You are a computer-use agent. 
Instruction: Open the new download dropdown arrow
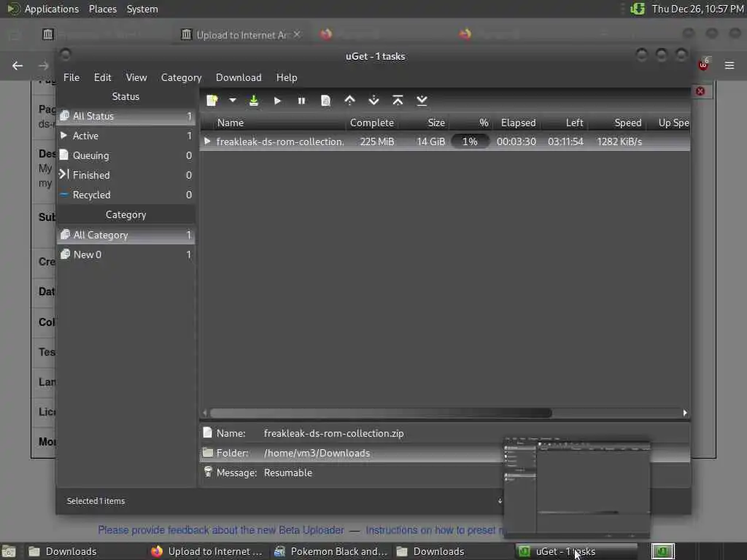(233, 101)
